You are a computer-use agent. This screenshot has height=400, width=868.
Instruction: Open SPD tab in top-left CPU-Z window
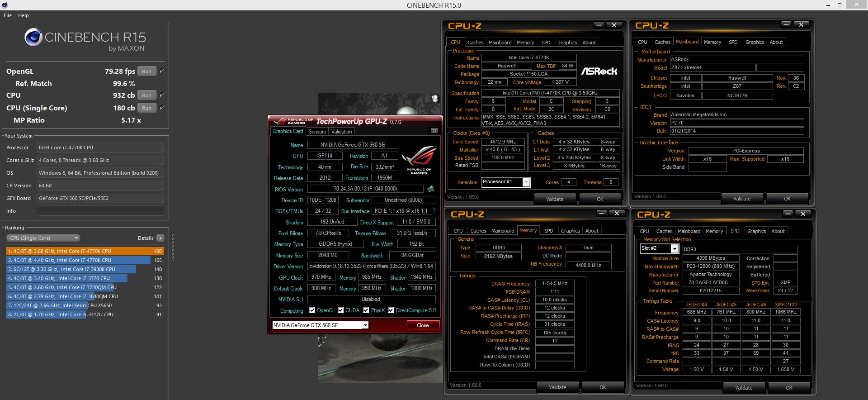pyautogui.click(x=546, y=43)
